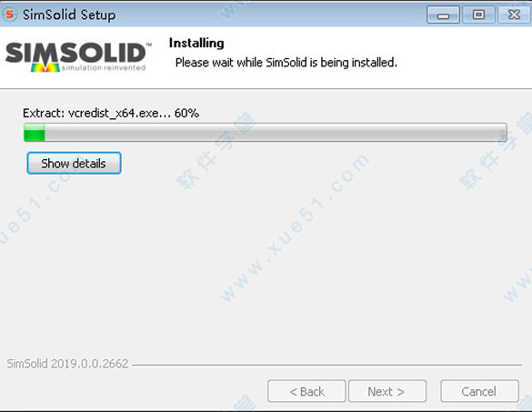The image size is (532, 412).
Task: Close the SimSolid Setup window
Action: point(514,15)
